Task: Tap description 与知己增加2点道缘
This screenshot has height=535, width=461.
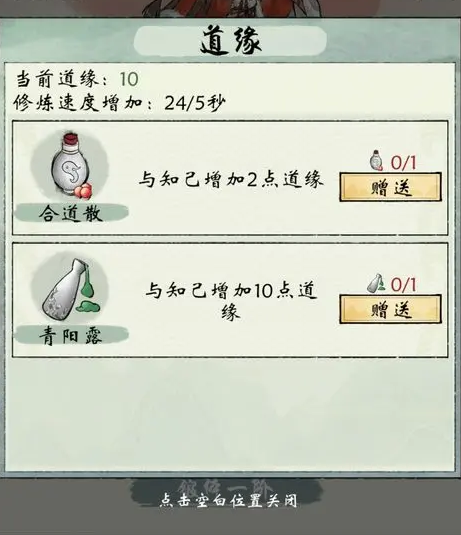Action: (x=231, y=179)
